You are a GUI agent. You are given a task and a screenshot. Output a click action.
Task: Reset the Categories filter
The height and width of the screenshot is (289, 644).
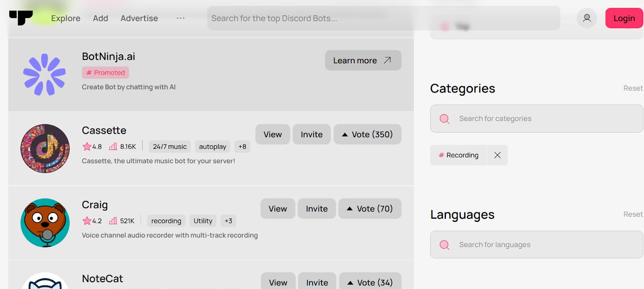click(633, 88)
